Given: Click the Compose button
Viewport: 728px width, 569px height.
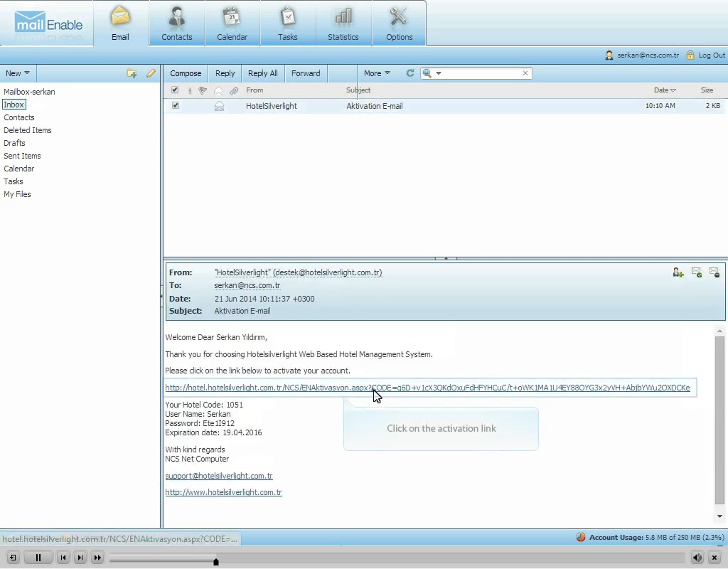Looking at the screenshot, I should [186, 73].
